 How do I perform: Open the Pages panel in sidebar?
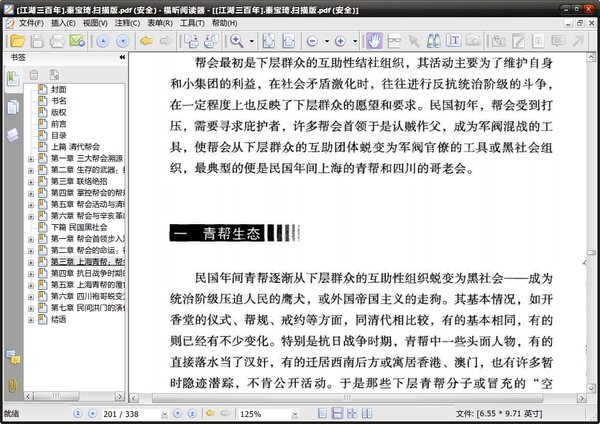click(x=13, y=107)
